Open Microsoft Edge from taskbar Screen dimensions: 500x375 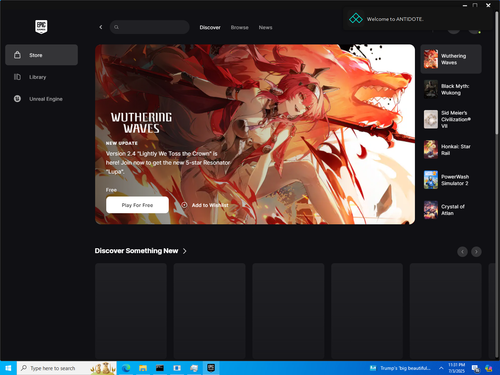pyautogui.click(x=126, y=368)
